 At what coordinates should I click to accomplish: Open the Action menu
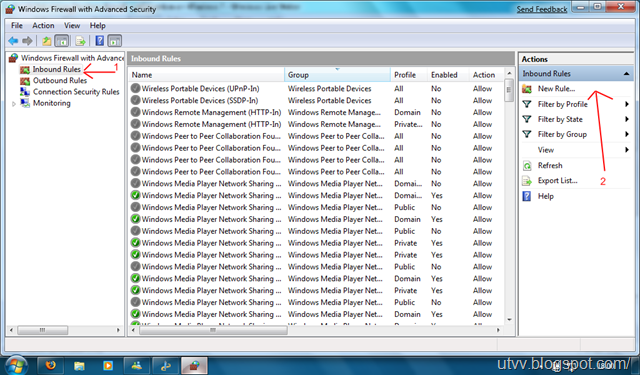click(x=43, y=25)
